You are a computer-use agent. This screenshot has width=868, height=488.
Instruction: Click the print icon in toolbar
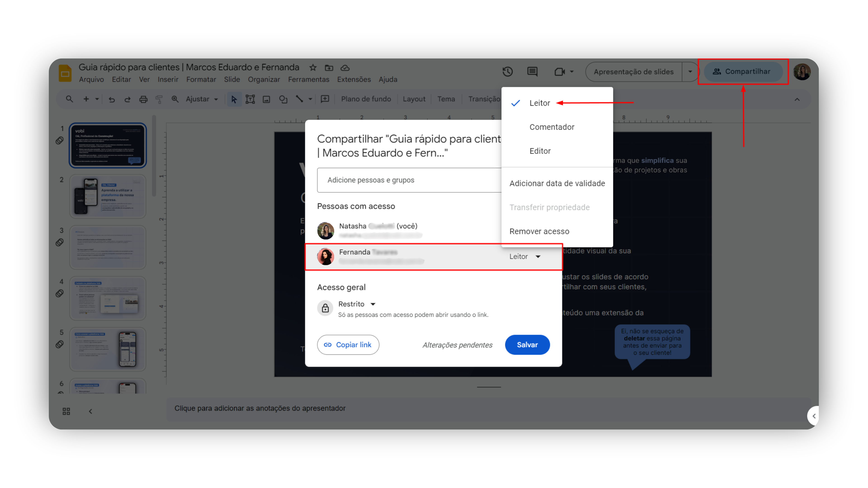pos(143,99)
